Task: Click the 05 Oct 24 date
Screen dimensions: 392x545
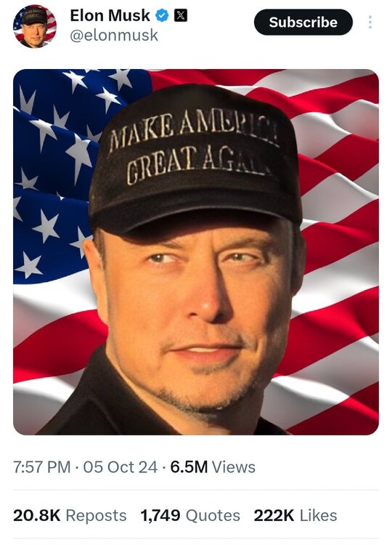Action: (120, 467)
